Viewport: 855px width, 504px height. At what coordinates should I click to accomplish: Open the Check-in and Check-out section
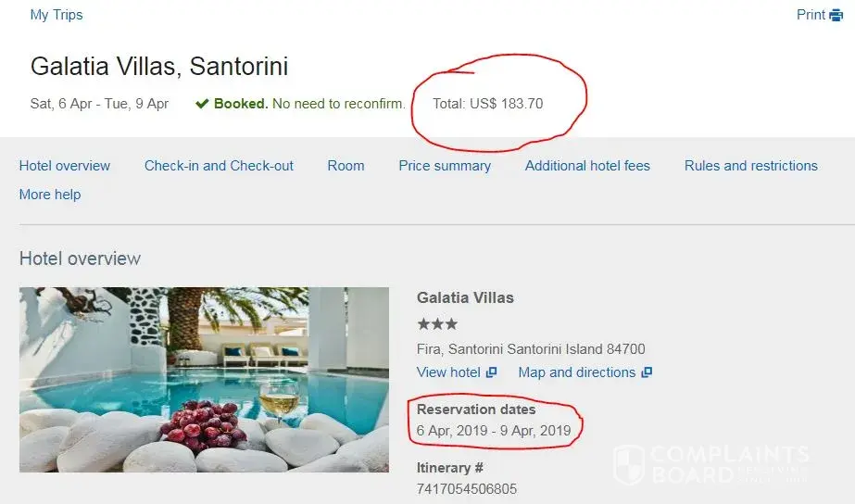click(x=219, y=166)
